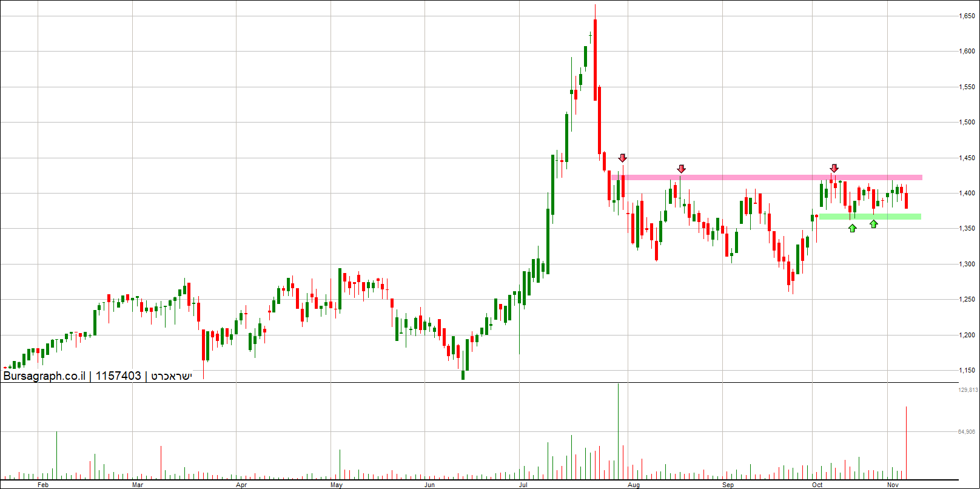Click the 1,150 price axis label
Screen dimensions: 980x489
click(x=967, y=371)
